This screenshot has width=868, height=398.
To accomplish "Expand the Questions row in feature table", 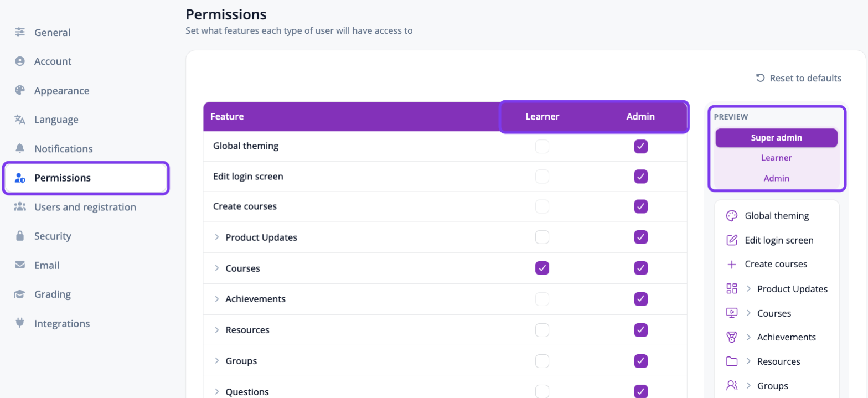I will pyautogui.click(x=217, y=392).
